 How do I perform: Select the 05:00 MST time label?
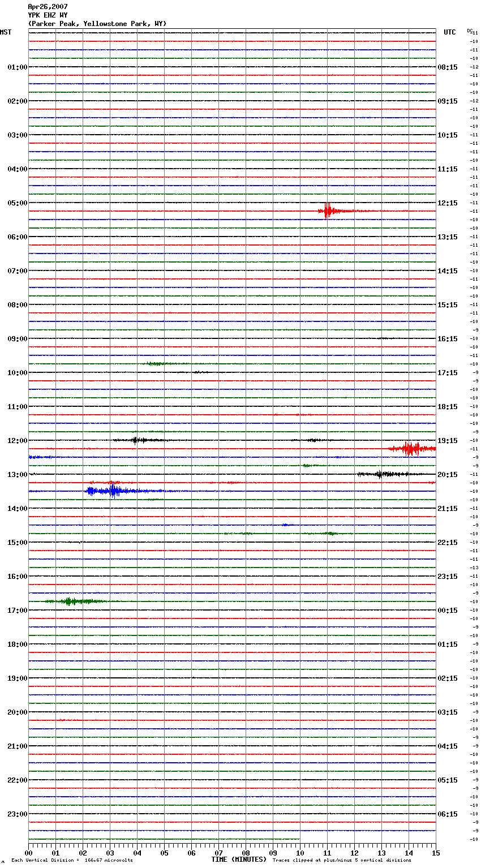click(17, 203)
